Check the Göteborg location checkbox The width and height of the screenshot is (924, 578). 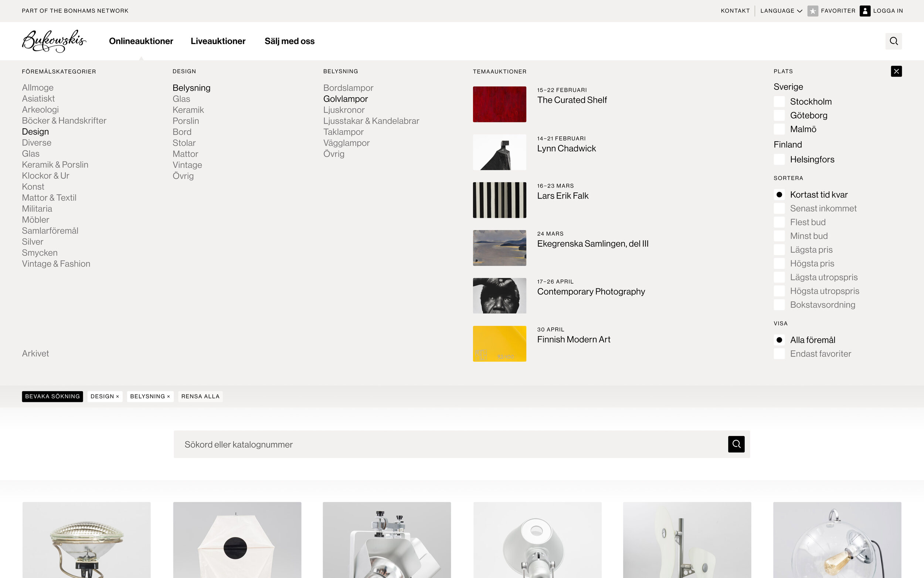[779, 115]
